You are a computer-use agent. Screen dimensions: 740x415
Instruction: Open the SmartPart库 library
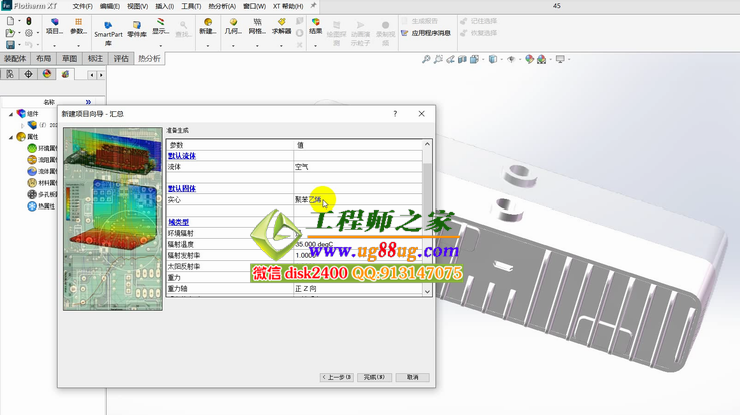[108, 32]
